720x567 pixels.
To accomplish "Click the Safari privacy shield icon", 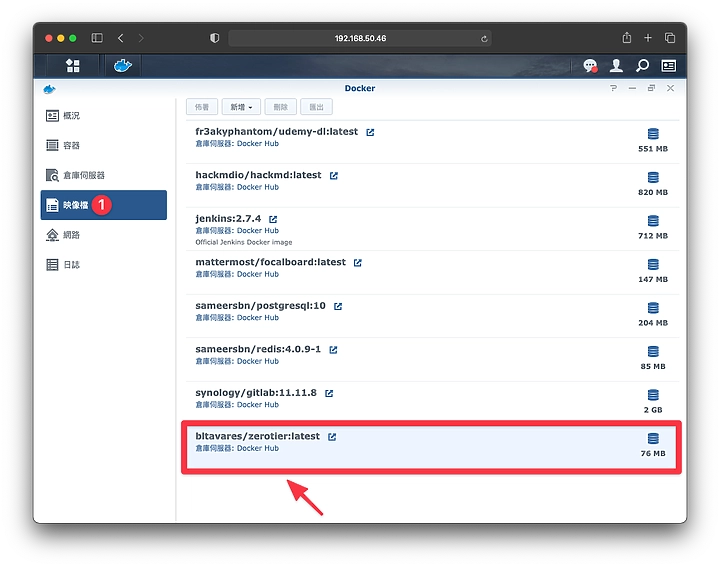I will [x=214, y=38].
